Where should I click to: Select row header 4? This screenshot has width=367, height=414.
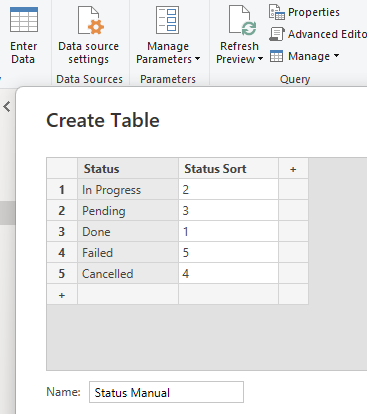point(62,253)
